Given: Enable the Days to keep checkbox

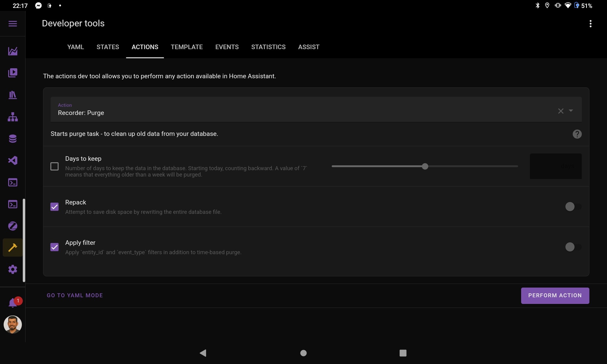Looking at the screenshot, I should [x=55, y=166].
